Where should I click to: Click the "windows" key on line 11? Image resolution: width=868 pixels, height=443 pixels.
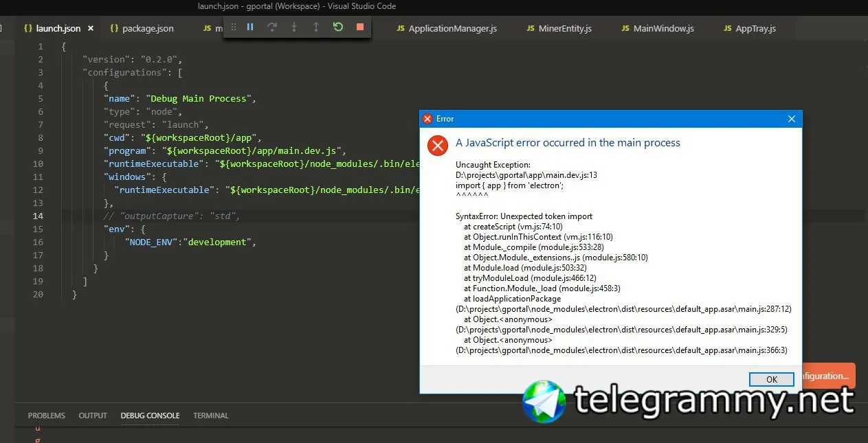(x=127, y=177)
